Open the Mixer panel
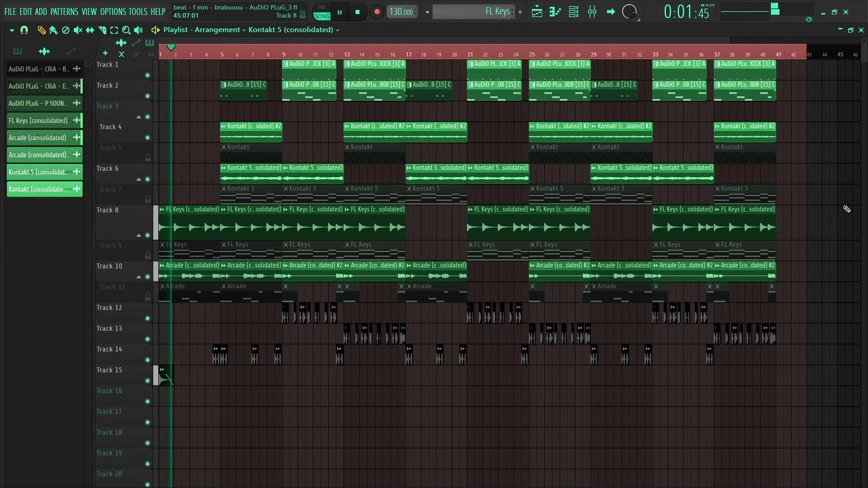The height and width of the screenshot is (488, 868). (x=592, y=12)
